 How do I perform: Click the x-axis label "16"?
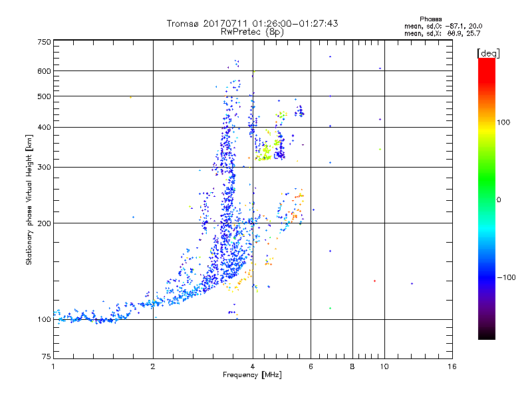pos(452,366)
